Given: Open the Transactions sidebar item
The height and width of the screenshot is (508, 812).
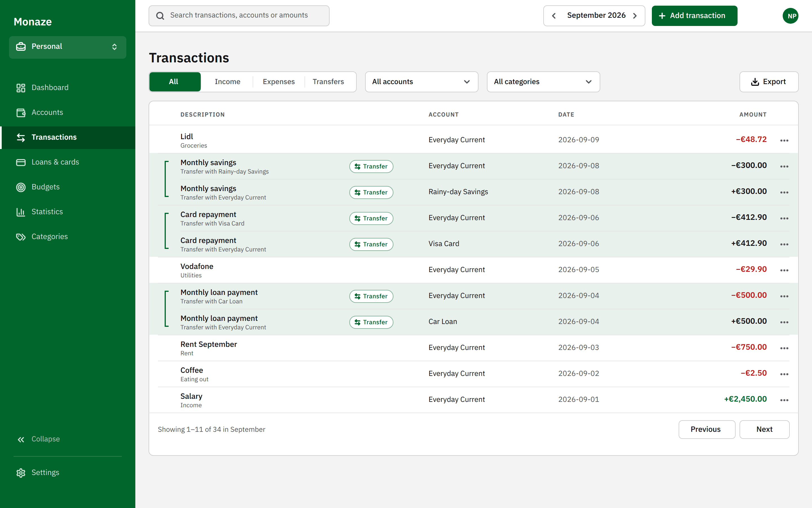Looking at the screenshot, I should point(68,137).
